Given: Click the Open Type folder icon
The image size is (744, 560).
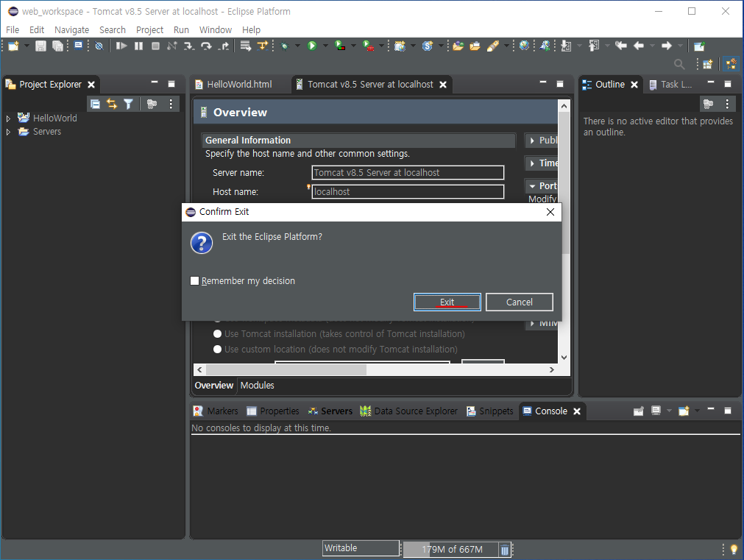Looking at the screenshot, I should [458, 46].
